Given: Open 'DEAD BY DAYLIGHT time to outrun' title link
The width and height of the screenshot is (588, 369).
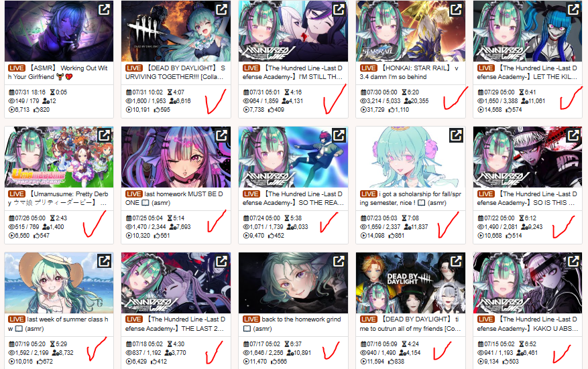Looking at the screenshot, I should tap(410, 324).
